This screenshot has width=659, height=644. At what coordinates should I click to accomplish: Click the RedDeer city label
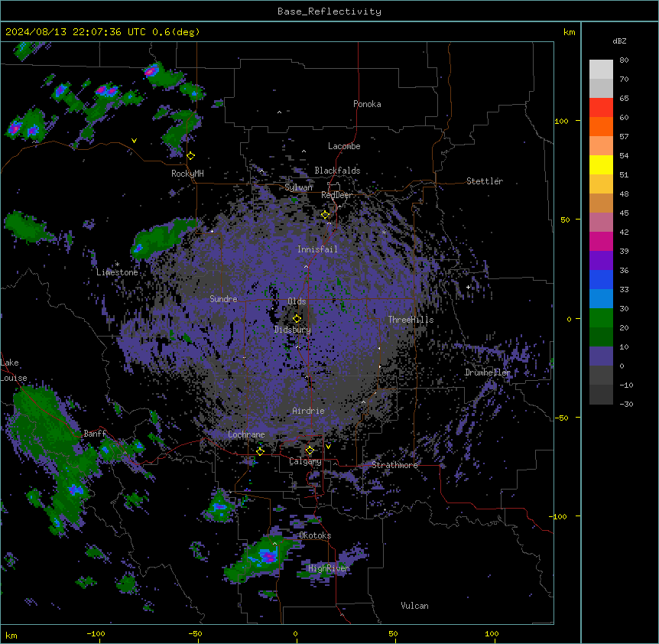pos(336,195)
